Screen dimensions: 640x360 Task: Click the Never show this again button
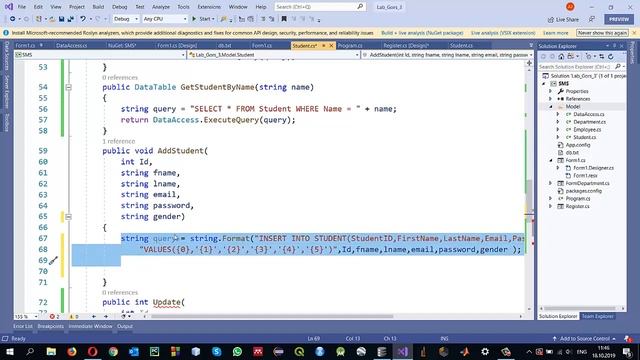602,33
